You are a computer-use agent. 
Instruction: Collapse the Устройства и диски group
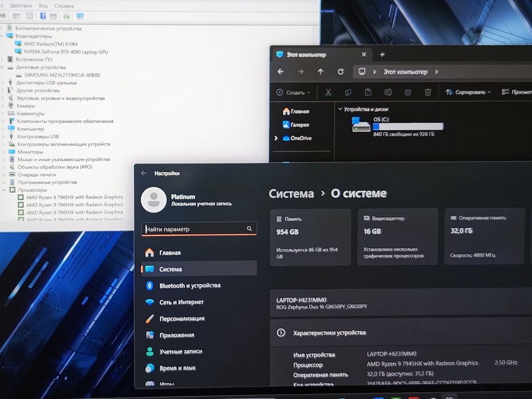point(340,109)
